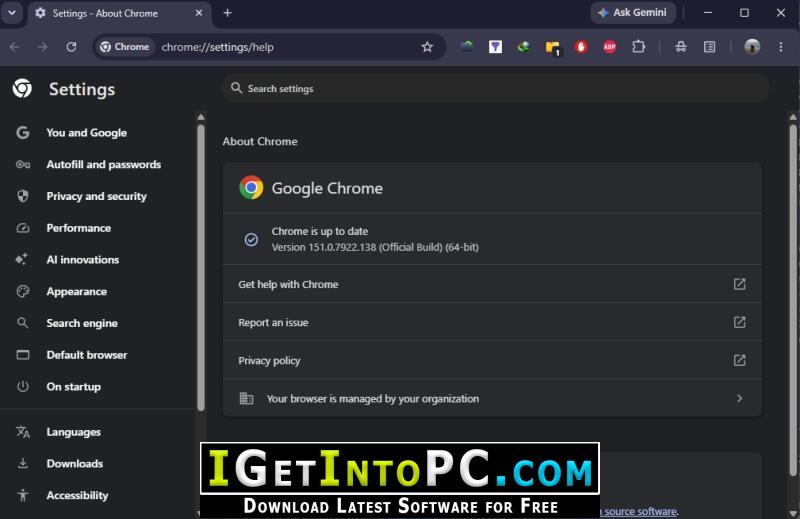Open a new tab with plus button
Viewport: 800px width, 519px height.
(x=228, y=13)
